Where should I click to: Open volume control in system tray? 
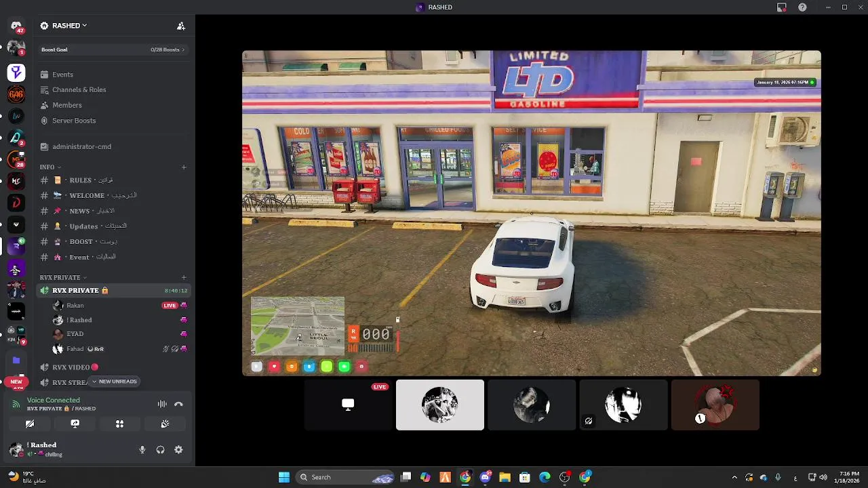click(824, 477)
